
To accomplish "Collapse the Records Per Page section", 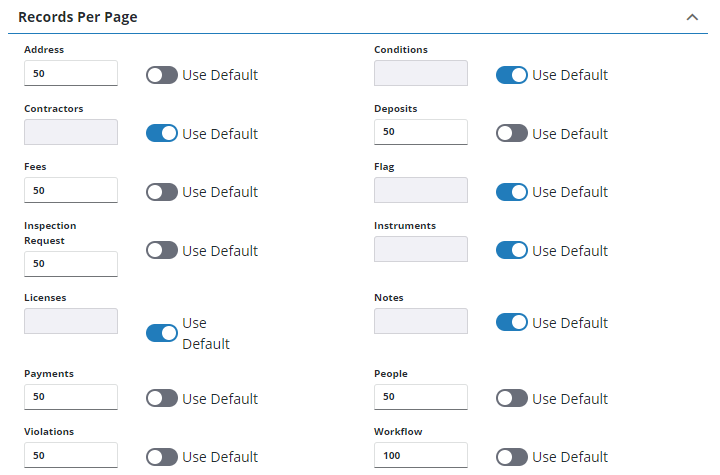I will point(691,18).
